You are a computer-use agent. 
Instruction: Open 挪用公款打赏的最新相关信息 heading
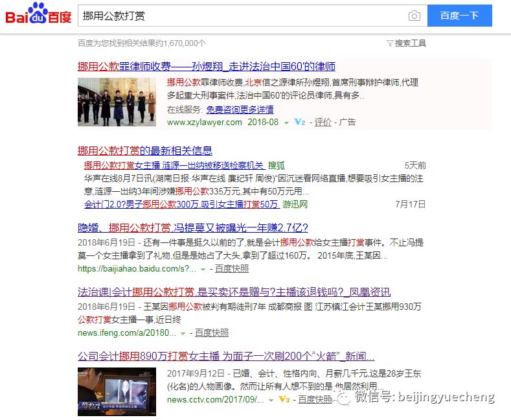pyautogui.click(x=145, y=150)
